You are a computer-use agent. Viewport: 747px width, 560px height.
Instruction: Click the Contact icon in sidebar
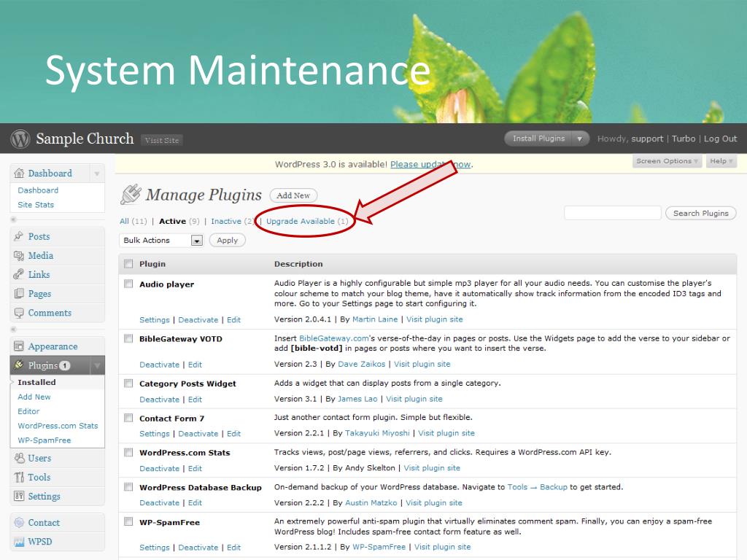click(x=19, y=522)
